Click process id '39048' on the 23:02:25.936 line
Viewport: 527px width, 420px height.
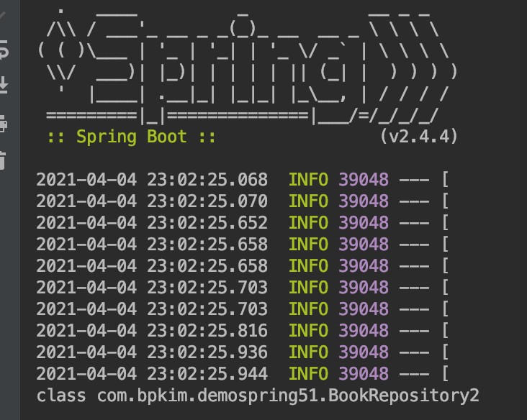pos(364,352)
